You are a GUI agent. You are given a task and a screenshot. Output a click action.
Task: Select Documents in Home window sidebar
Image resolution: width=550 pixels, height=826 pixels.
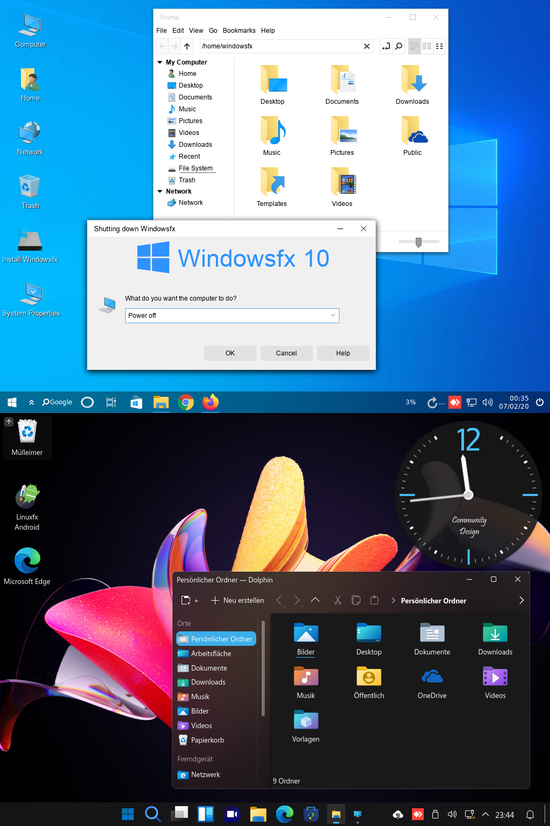coord(190,97)
